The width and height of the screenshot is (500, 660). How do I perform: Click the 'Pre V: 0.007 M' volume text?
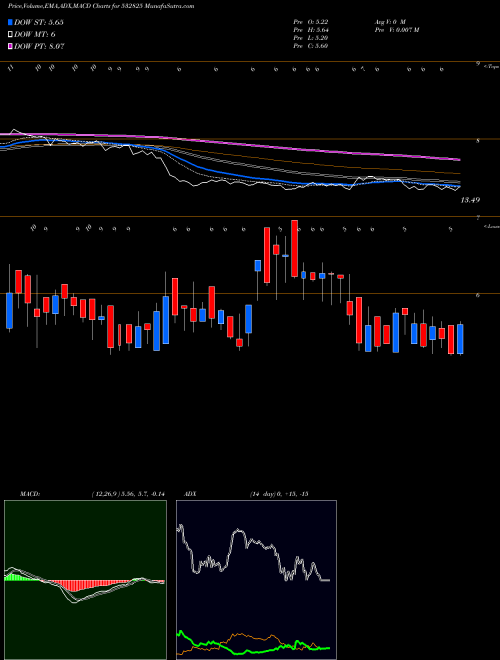click(x=396, y=29)
